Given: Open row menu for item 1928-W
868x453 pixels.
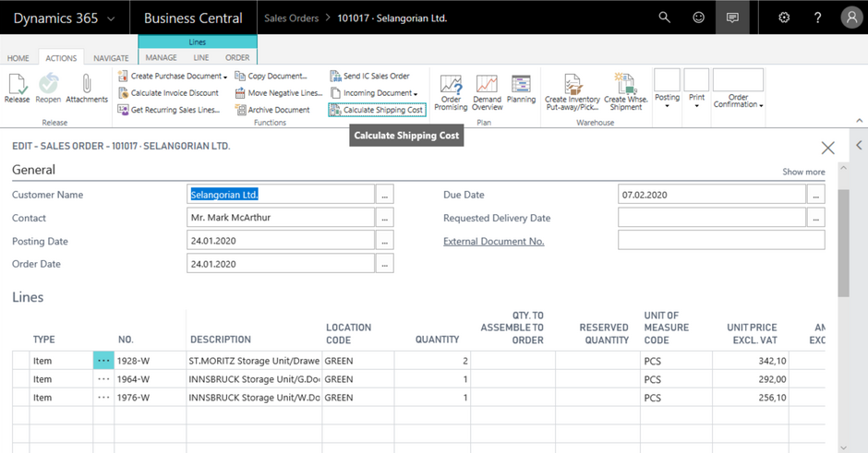Looking at the screenshot, I should (x=103, y=361).
